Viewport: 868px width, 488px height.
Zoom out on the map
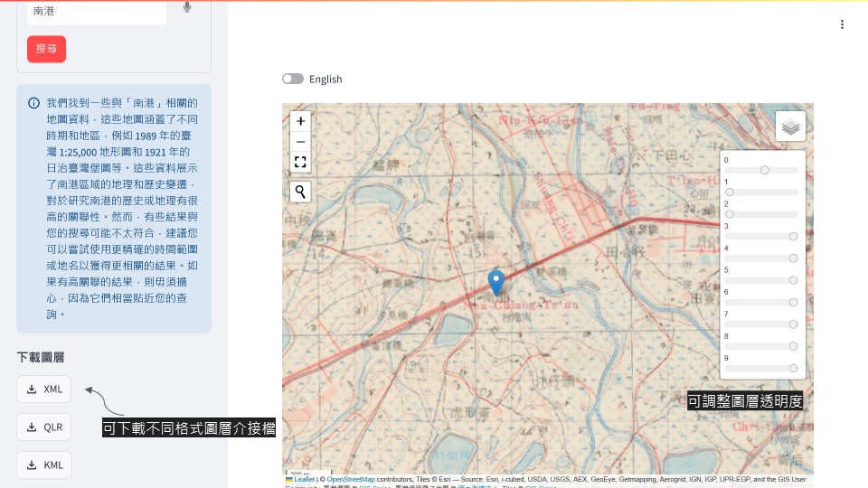(301, 142)
